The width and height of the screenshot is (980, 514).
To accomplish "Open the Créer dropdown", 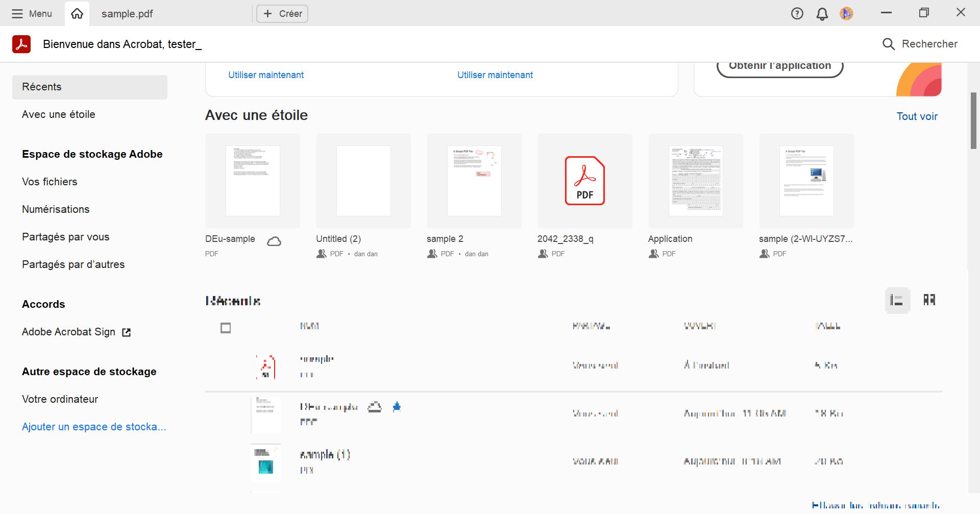I will point(281,13).
